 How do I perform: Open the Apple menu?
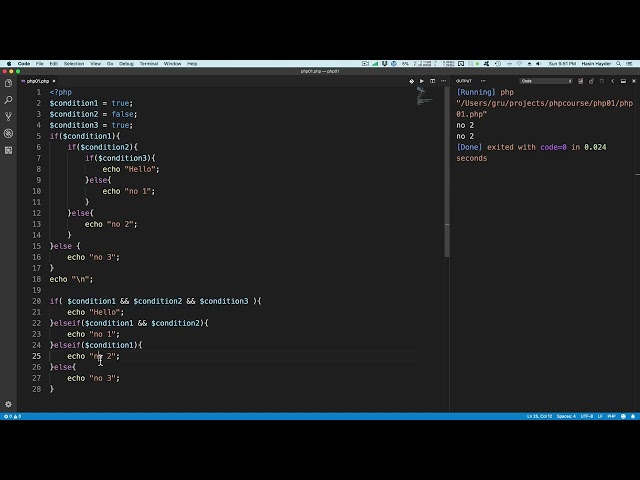(x=9, y=64)
